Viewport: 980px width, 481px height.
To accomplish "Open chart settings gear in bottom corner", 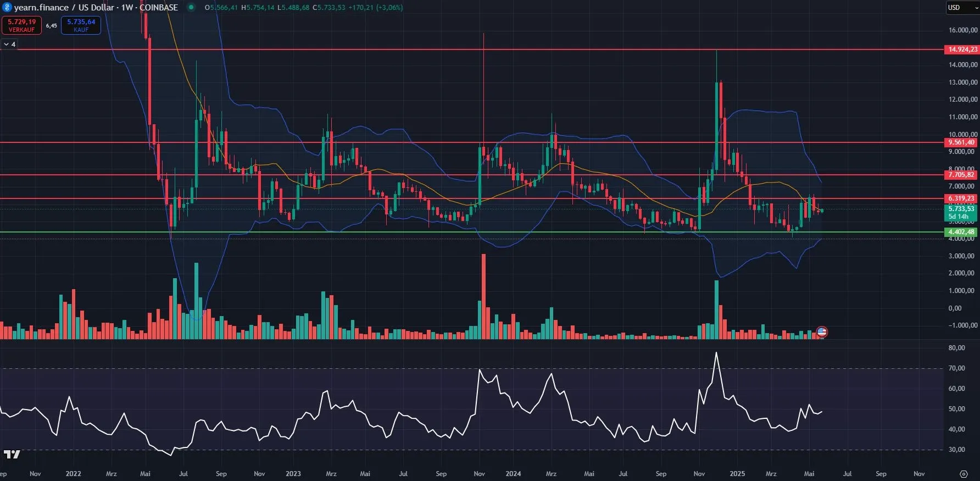I will 964,474.
